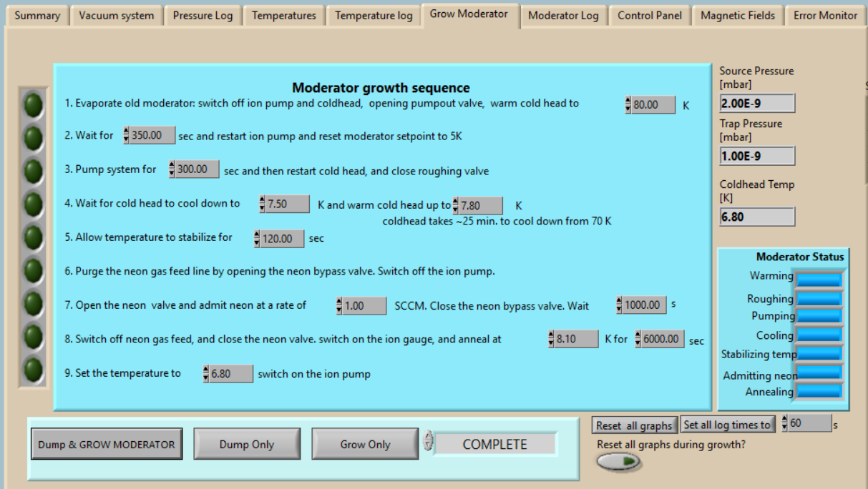Select the Grow Moderator tab
The height and width of the screenshot is (489, 868).
coord(469,14)
